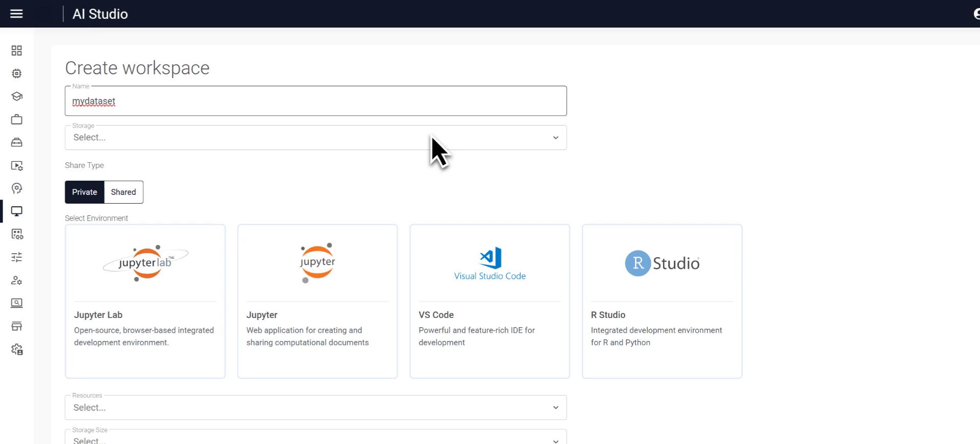
Task: Open the Storage Size dropdown
Action: point(315,437)
